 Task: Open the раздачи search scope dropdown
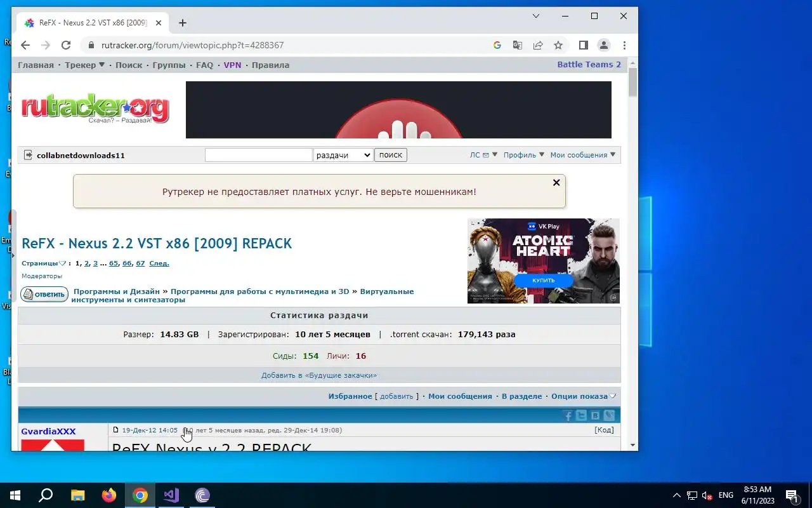tap(343, 155)
